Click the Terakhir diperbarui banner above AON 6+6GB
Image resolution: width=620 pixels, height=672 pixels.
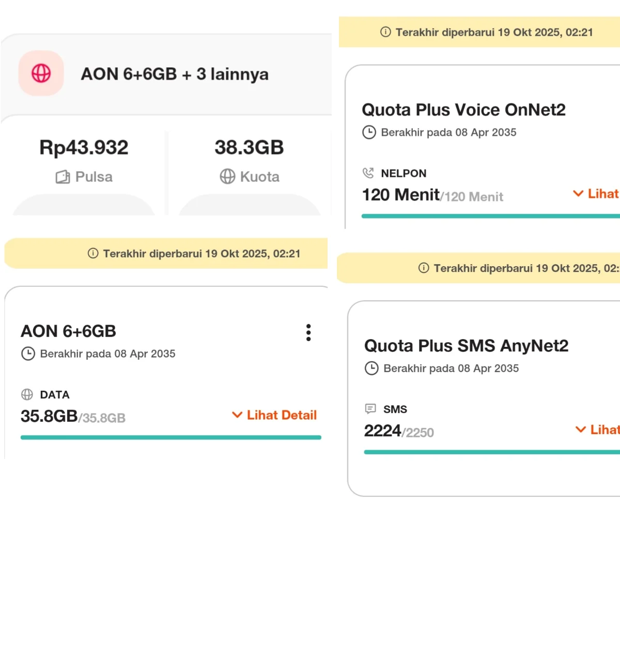[166, 253]
